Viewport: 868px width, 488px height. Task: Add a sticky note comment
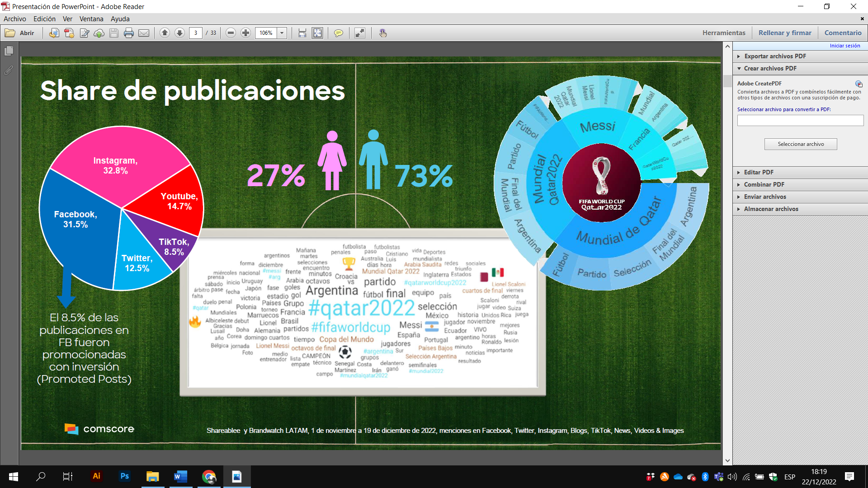pyautogui.click(x=338, y=33)
